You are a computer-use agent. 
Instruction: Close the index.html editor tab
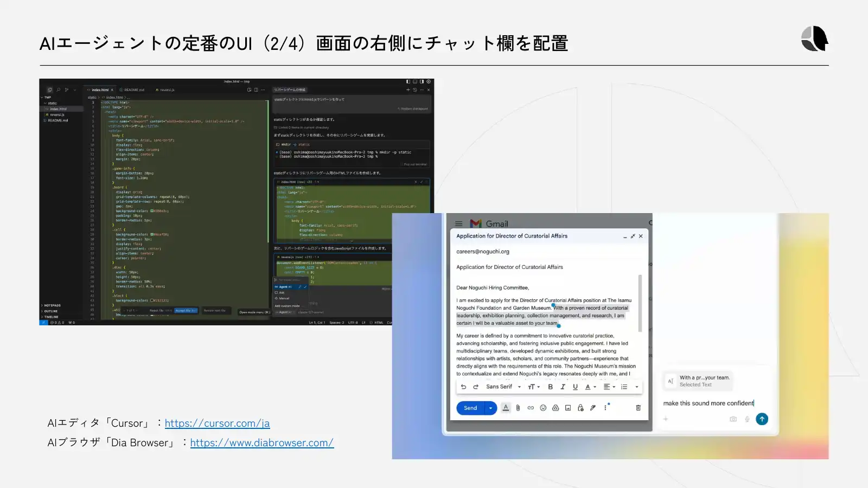(x=112, y=90)
